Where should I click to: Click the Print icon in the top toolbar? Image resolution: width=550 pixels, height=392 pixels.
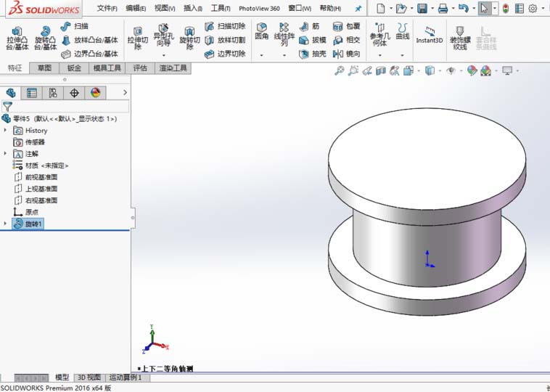click(443, 9)
